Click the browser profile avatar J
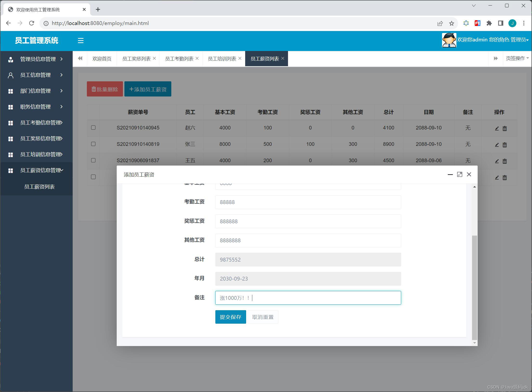This screenshot has width=532, height=392. tap(512, 23)
